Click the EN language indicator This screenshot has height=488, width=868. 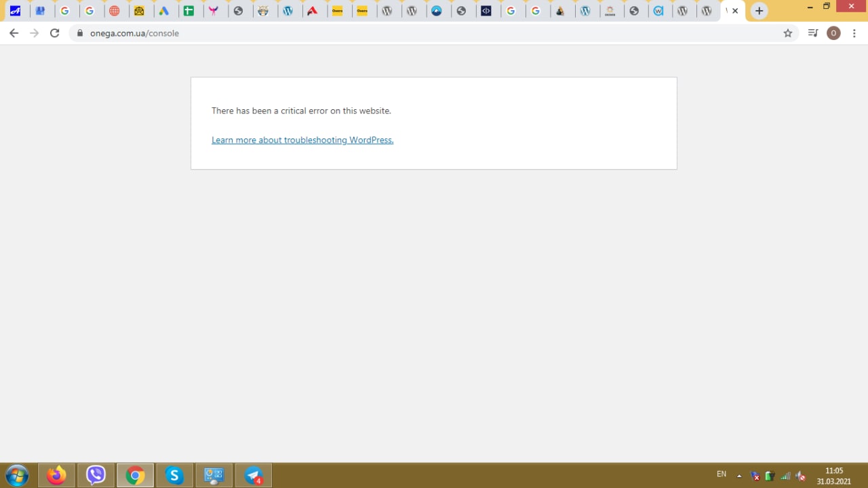click(x=722, y=474)
